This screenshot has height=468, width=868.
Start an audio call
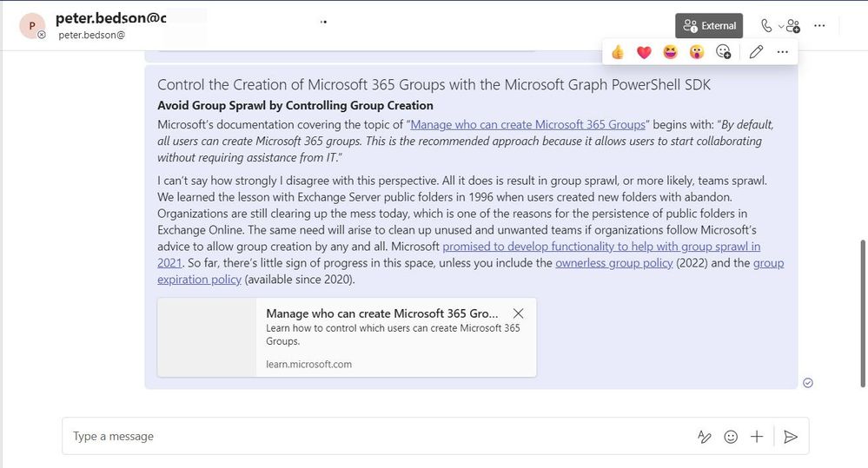click(x=766, y=25)
